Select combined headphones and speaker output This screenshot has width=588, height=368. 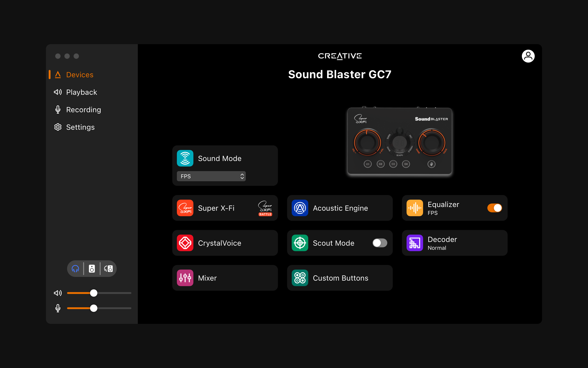pyautogui.click(x=108, y=269)
